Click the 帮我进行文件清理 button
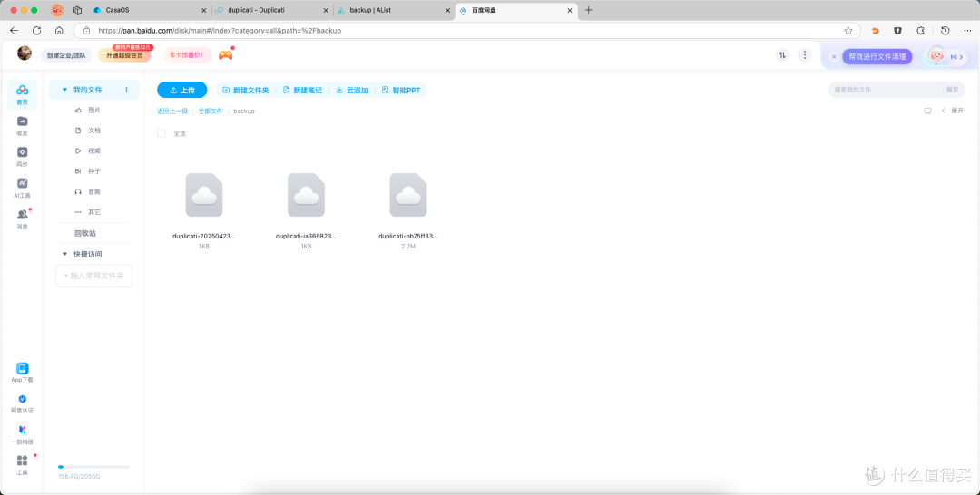The height and width of the screenshot is (495, 980). pyautogui.click(x=877, y=57)
